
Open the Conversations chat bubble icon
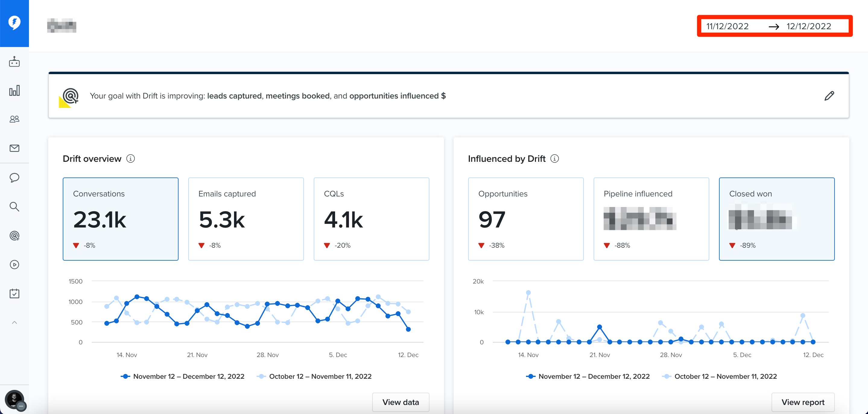point(14,177)
